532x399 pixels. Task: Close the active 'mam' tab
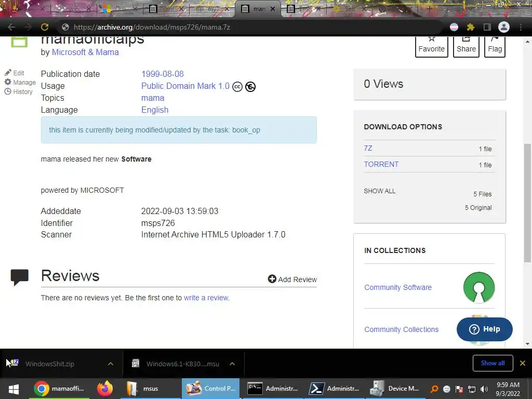point(273,9)
